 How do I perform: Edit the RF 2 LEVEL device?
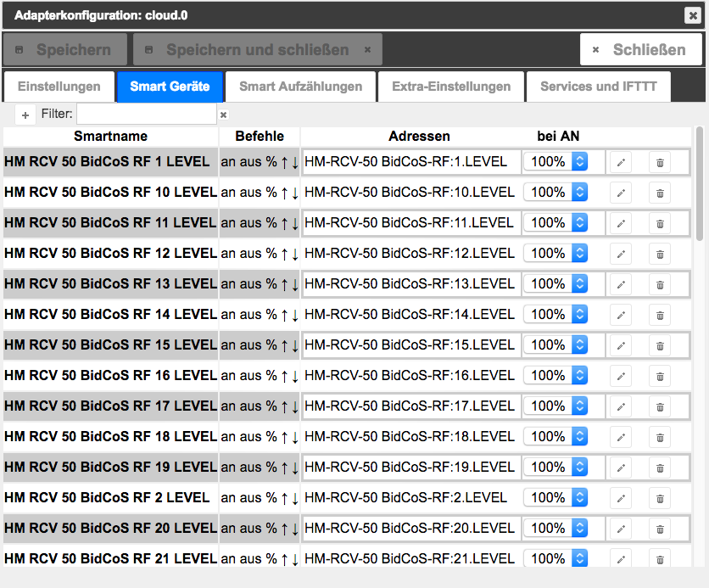(621, 498)
